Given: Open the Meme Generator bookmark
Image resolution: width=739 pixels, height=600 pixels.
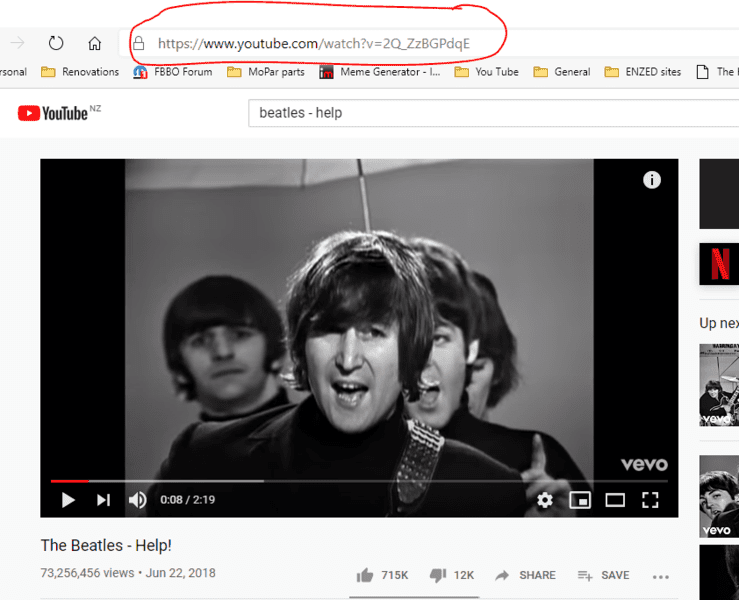Looking at the screenshot, I should point(379,72).
